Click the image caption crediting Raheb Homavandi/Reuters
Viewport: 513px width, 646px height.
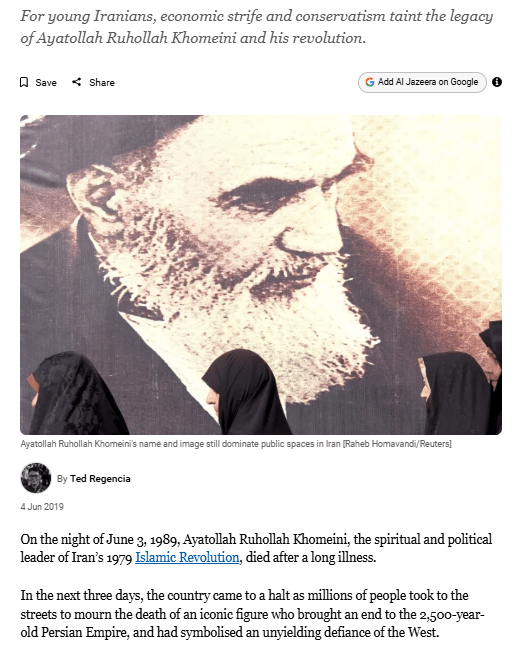pyautogui.click(x=236, y=444)
